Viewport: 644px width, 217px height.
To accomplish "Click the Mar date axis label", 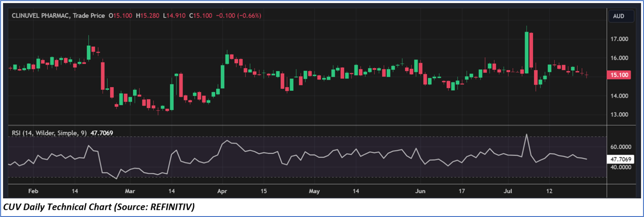I will click(x=129, y=191).
